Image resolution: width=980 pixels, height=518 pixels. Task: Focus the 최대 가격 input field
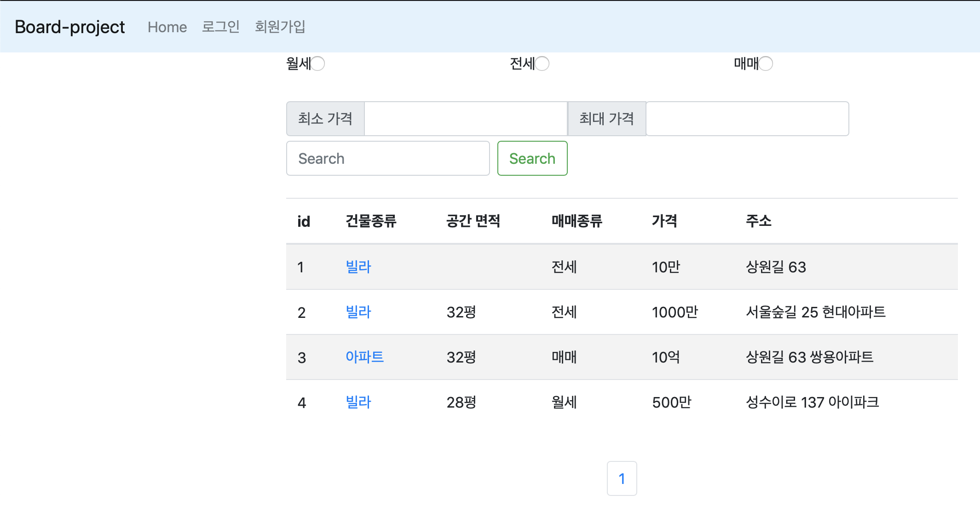747,119
